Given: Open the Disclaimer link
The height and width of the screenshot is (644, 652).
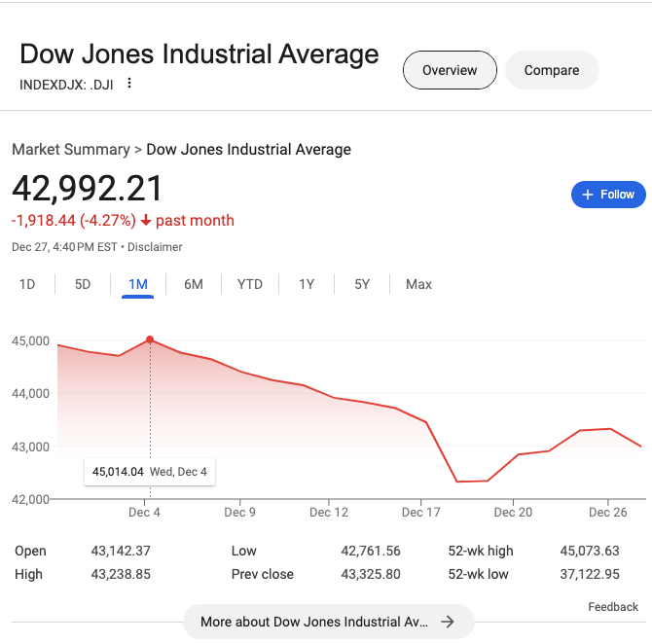Looking at the screenshot, I should click(155, 247).
